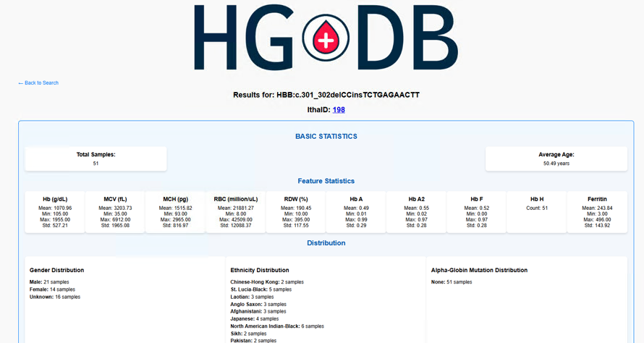Click the Hb H Count: 51 value

pos(537,208)
